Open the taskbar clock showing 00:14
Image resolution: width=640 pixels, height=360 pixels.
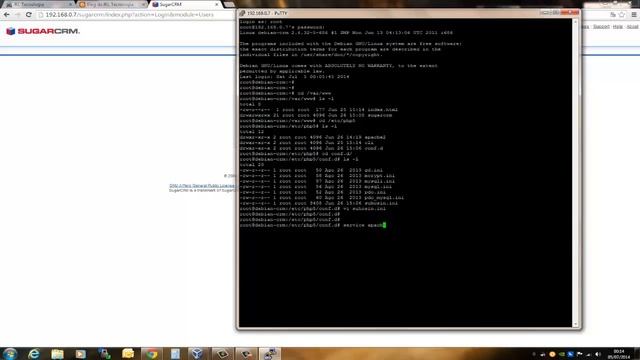619,354
